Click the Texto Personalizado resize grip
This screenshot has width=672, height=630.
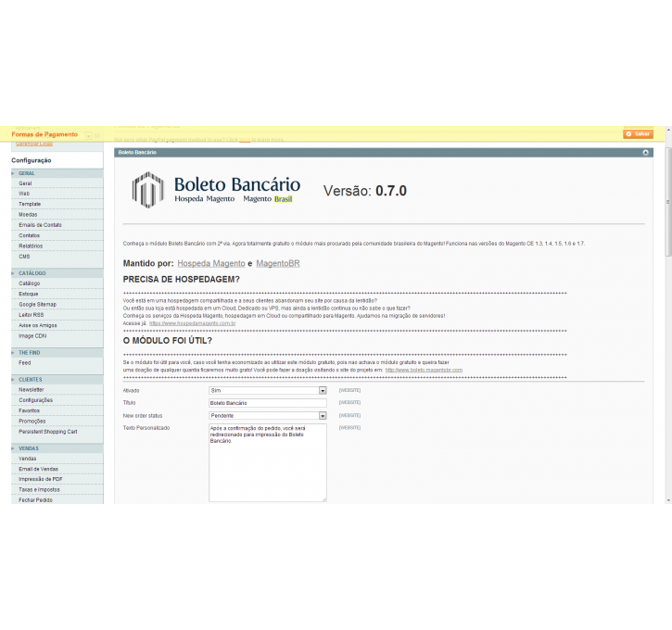[324, 499]
